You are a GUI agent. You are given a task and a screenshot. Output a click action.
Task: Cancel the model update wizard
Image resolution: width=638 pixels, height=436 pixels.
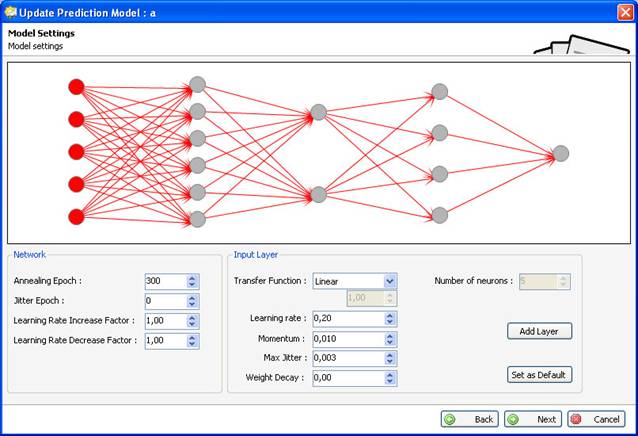[595, 419]
